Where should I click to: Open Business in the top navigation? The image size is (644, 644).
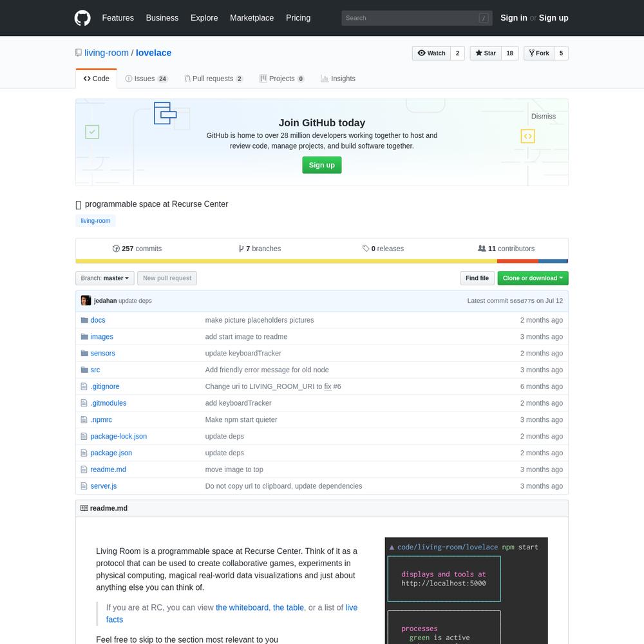[x=162, y=18]
